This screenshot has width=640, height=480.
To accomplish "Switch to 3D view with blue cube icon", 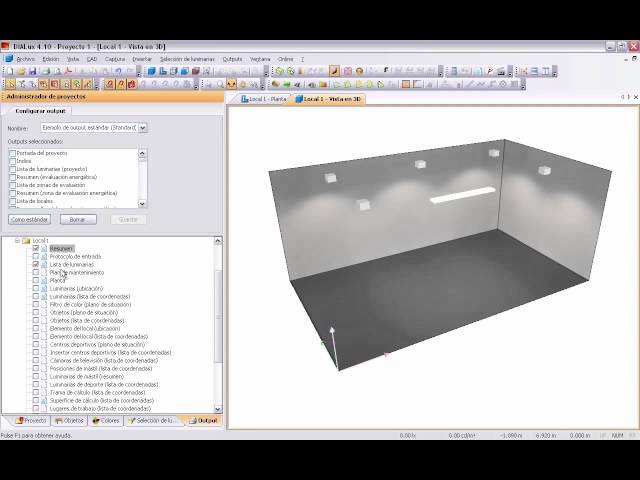I will [x=152, y=71].
